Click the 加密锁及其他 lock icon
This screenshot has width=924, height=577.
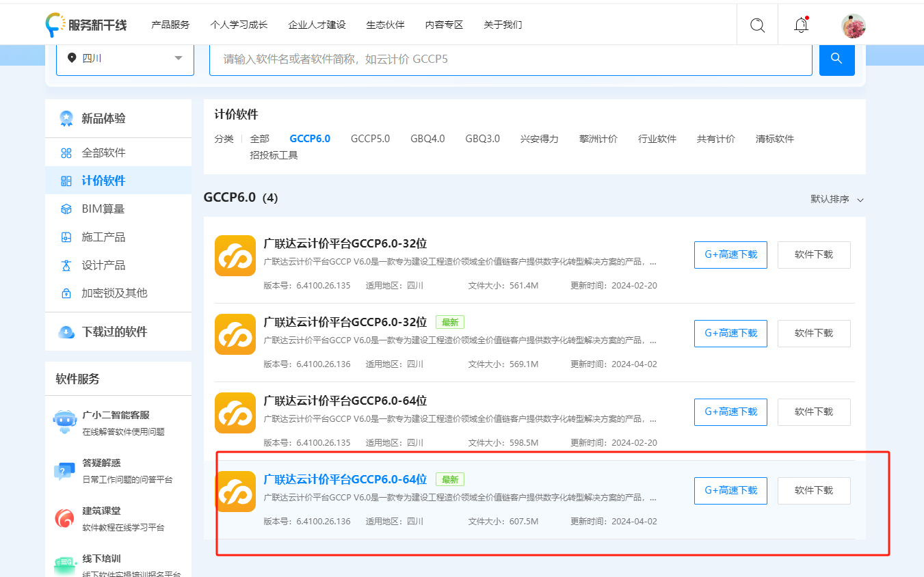click(x=66, y=293)
